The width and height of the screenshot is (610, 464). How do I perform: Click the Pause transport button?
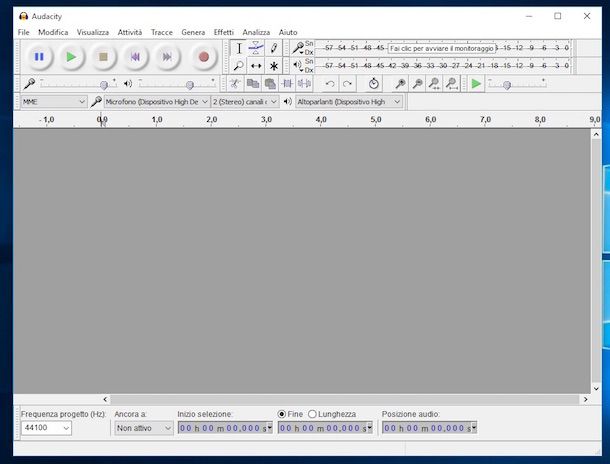coord(39,57)
